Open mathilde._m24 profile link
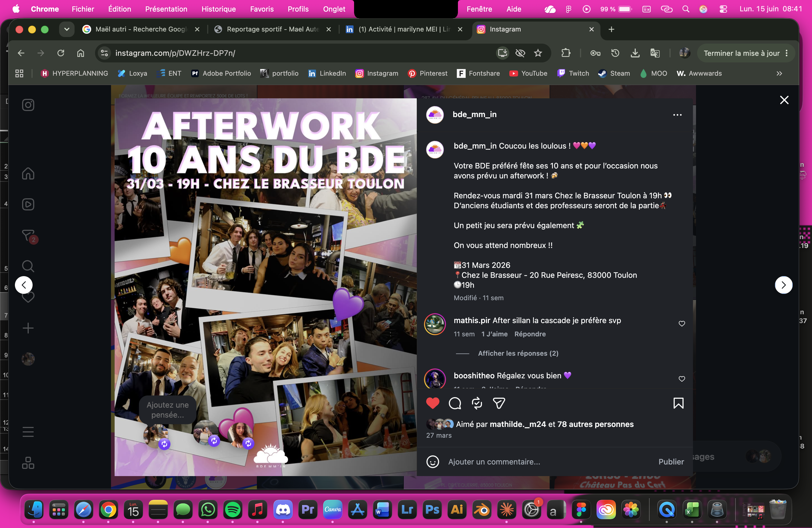 click(x=518, y=424)
